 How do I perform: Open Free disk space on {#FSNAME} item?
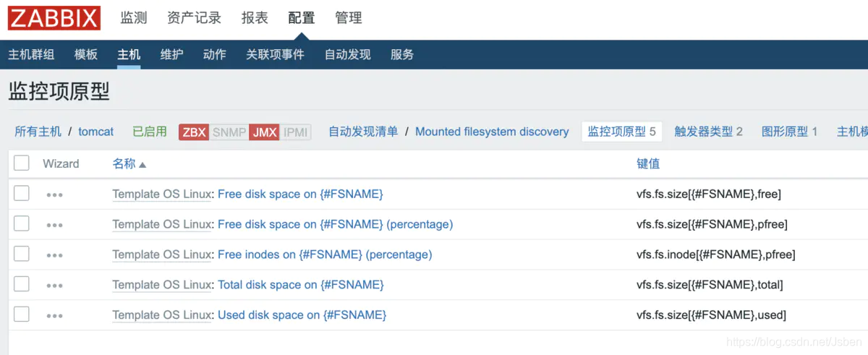[x=300, y=194]
